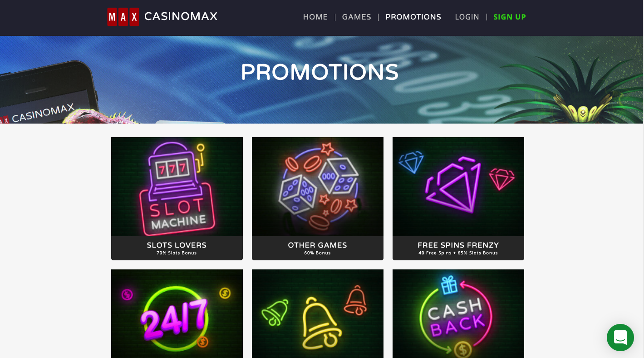Screen dimensions: 644x358
Task: Go to the Home menu item
Action: [x=315, y=17]
